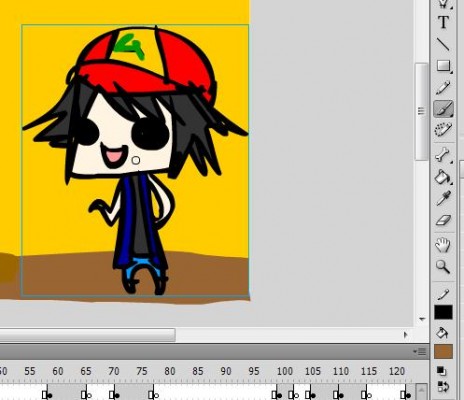Viewport: 464px width, 400px height.
Task: Click the stage scroll down arrow
Action: (x=422, y=319)
